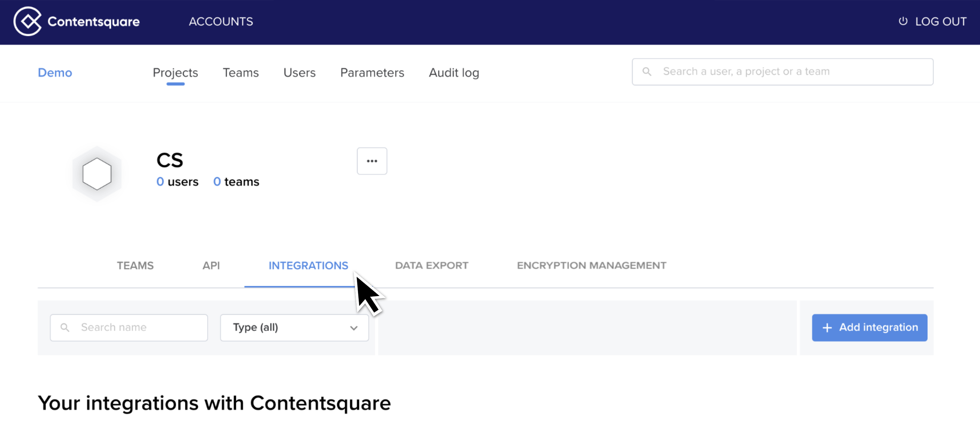Click the plus icon on Add integration
Image resolution: width=980 pixels, height=443 pixels.
pyautogui.click(x=827, y=327)
